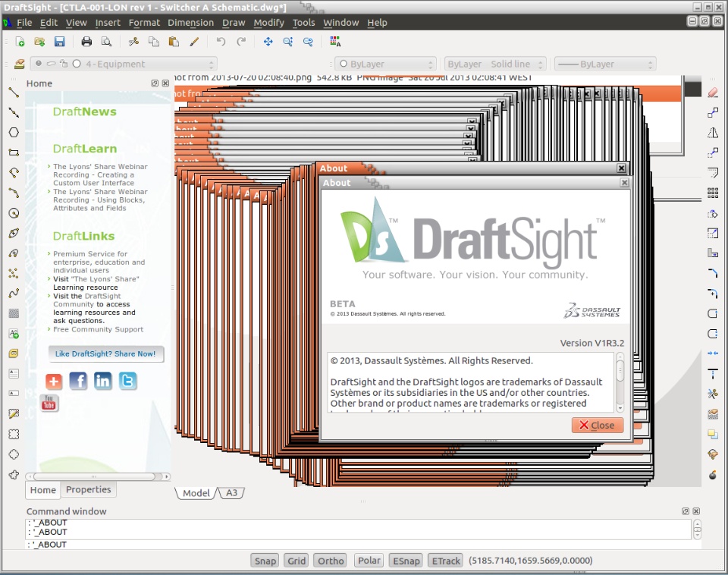Click the About dialog text scrollbar
728x575 pixels.
620,382
